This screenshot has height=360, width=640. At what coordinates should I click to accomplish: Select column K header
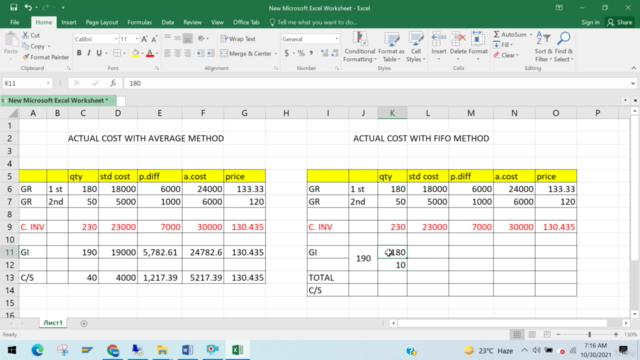(392, 113)
